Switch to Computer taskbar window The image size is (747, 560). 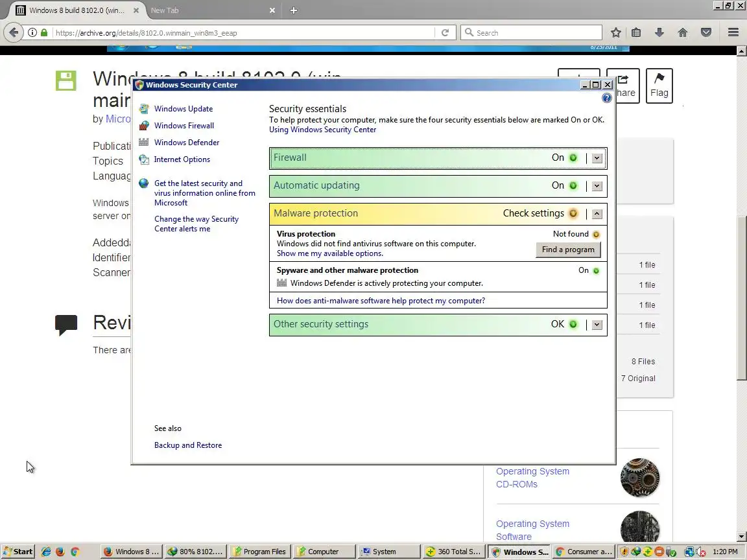click(x=324, y=552)
